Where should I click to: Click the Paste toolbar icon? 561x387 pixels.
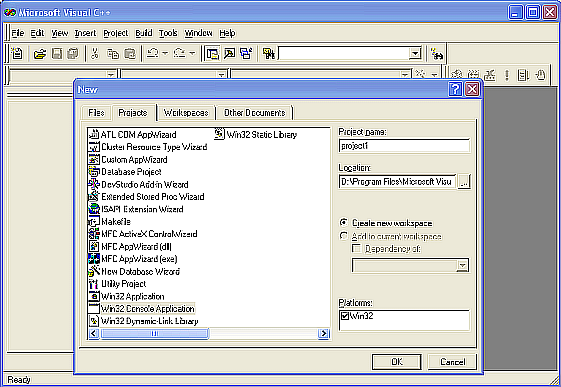pos(130,54)
